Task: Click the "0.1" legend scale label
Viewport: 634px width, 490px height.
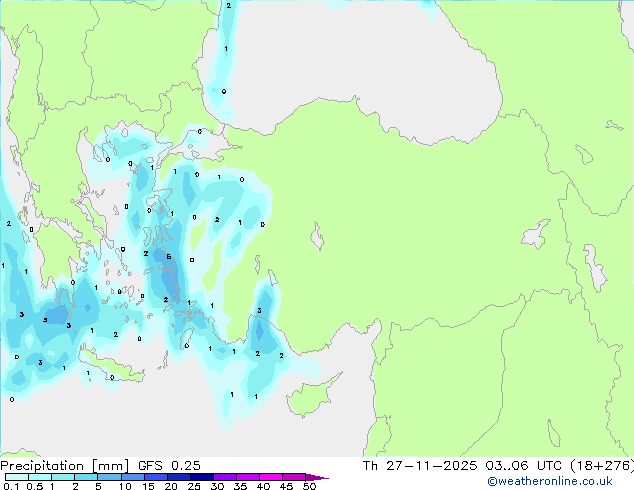Action: [11, 486]
